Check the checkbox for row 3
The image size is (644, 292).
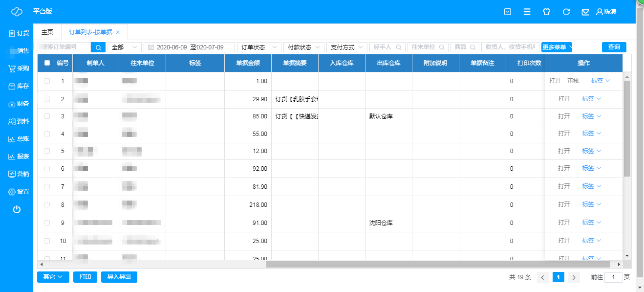click(x=47, y=116)
